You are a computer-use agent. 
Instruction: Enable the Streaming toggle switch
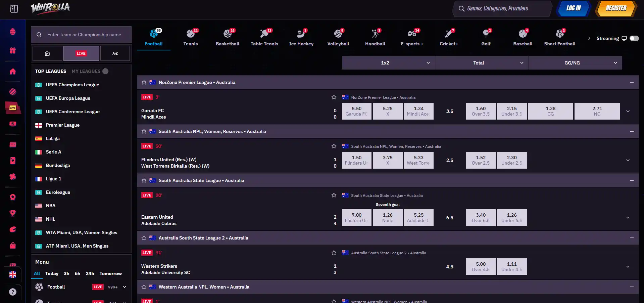click(634, 38)
